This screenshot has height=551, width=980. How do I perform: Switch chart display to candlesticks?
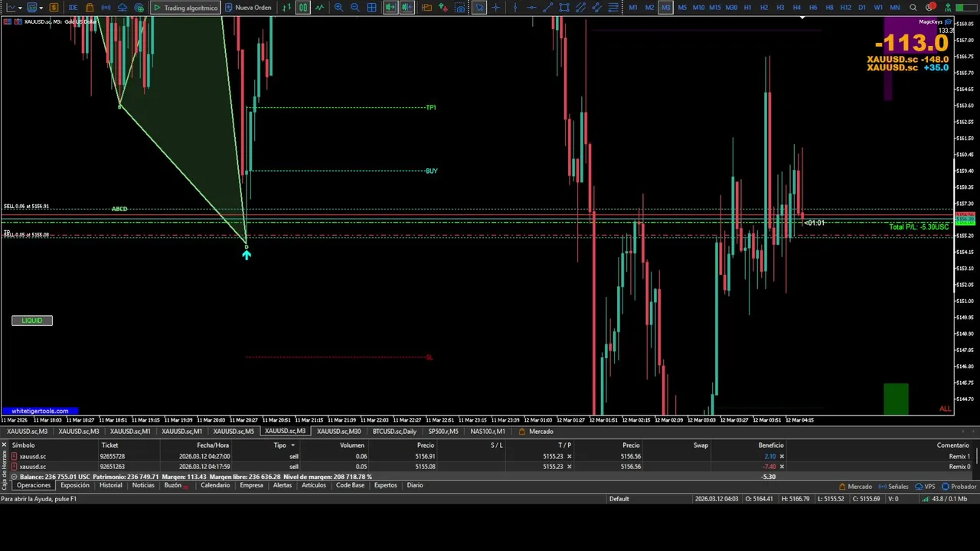[x=303, y=8]
